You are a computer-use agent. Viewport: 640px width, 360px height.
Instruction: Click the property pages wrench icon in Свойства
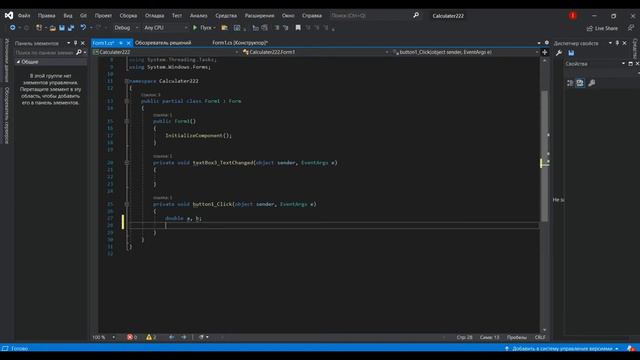point(592,83)
